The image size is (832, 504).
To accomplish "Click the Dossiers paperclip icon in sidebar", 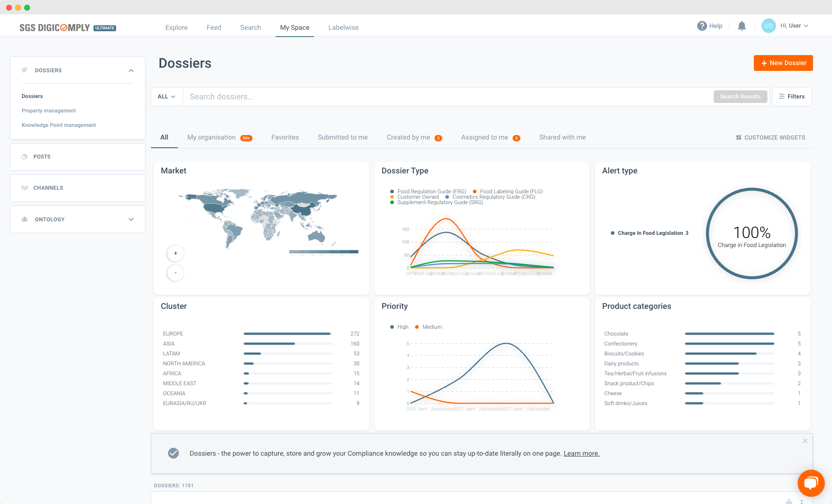I will tap(25, 70).
